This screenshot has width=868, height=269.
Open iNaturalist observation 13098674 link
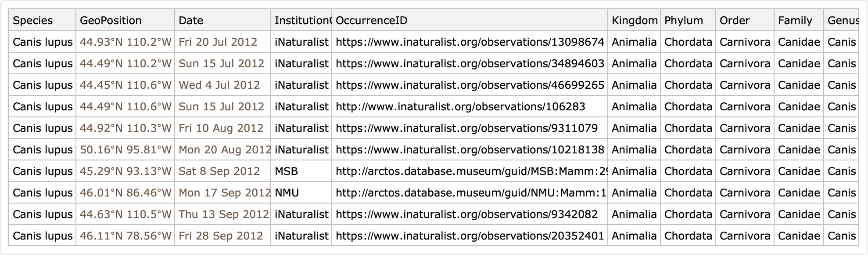(470, 42)
